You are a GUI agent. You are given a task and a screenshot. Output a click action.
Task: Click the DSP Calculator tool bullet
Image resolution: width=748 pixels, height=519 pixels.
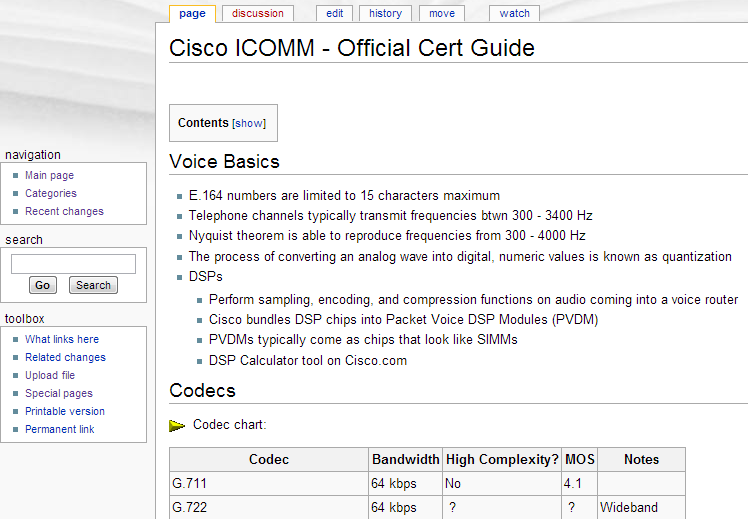tap(308, 361)
